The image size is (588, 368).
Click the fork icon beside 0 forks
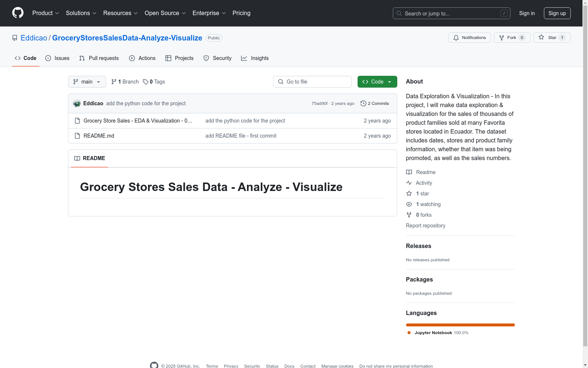[x=409, y=215]
